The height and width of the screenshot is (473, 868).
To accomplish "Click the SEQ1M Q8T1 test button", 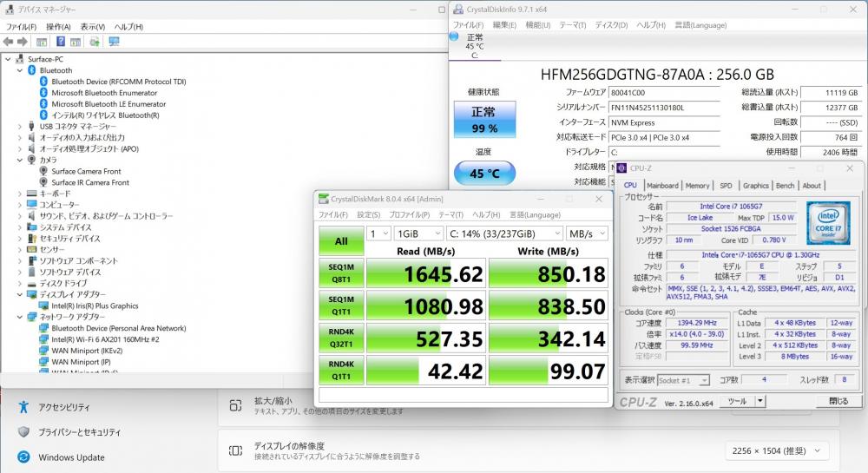I will 341,272.
